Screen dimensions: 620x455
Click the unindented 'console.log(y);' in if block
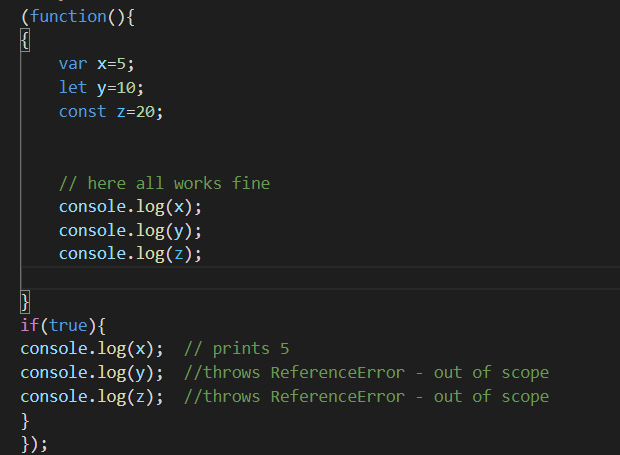92,373
